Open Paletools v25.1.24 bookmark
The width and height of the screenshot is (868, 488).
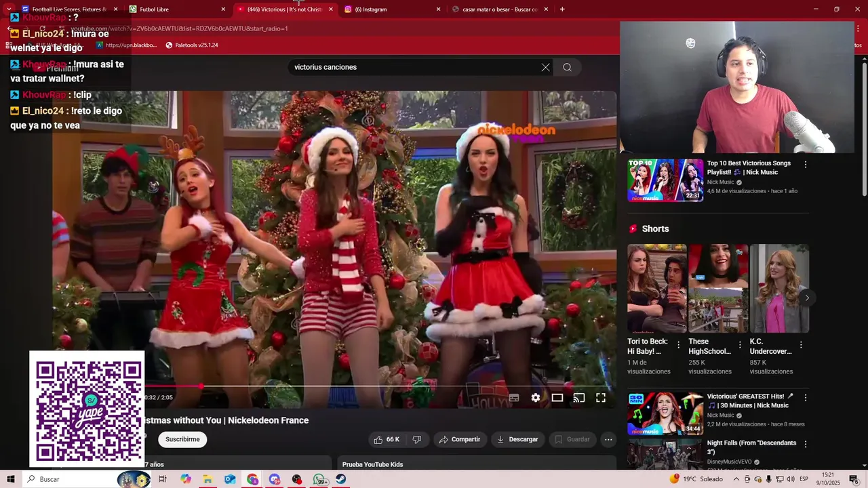click(x=191, y=45)
